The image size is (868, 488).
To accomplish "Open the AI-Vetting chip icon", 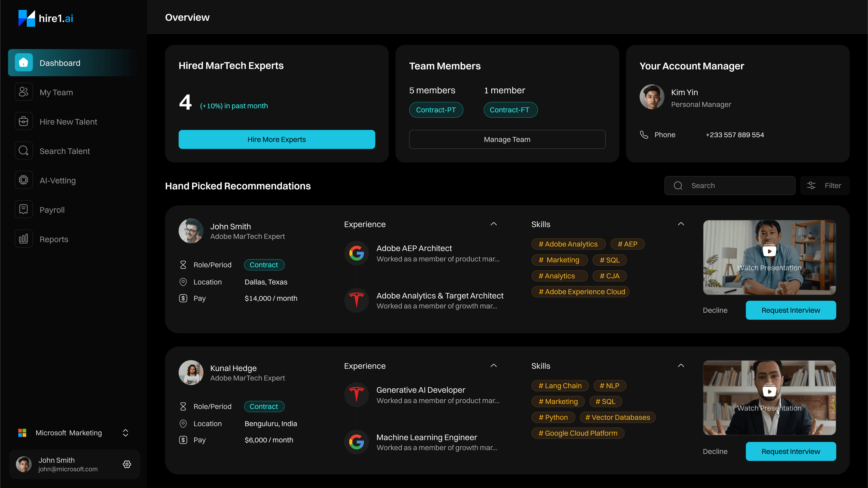I will point(24,180).
